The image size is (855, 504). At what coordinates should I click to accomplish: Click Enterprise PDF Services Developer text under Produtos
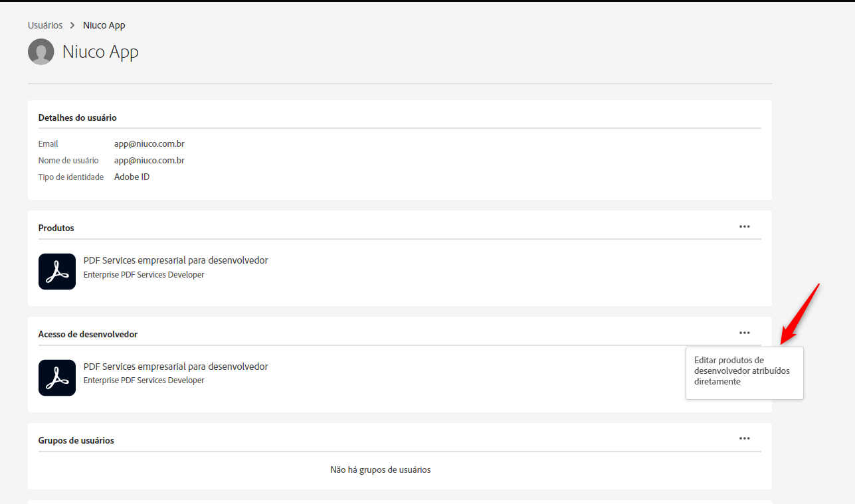[x=144, y=274]
